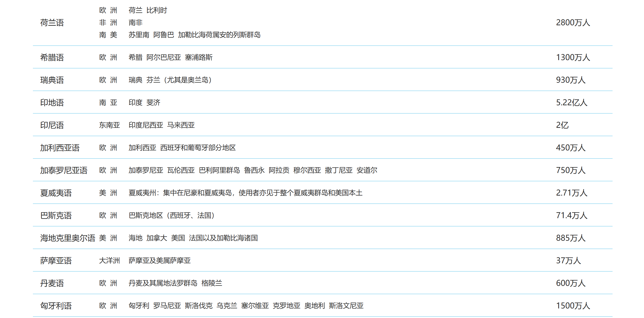Viewport: 644px width, 318px height.
Task: Click 苏里南 in the 荷兰语 row
Action: (x=139, y=35)
